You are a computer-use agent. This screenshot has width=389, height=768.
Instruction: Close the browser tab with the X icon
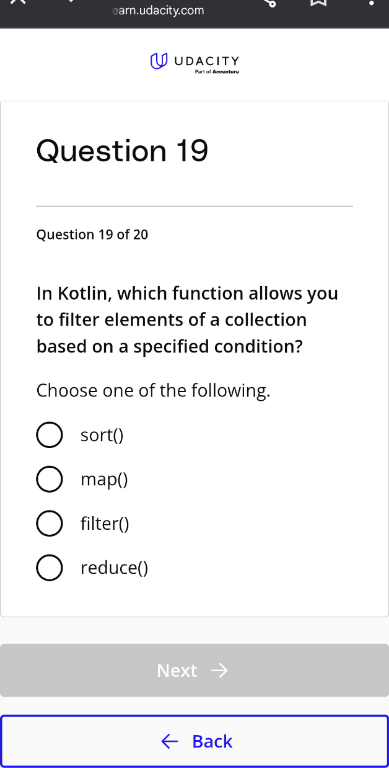click(18, 1)
